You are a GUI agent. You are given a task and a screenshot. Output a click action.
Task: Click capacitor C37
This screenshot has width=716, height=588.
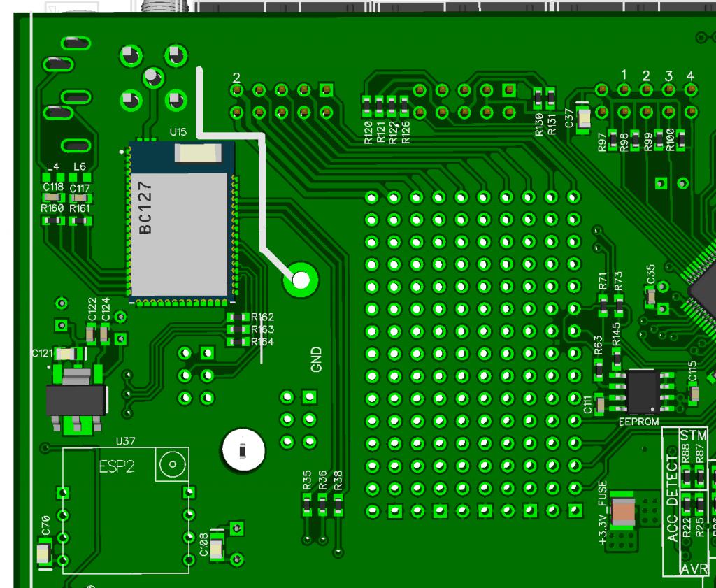click(584, 120)
